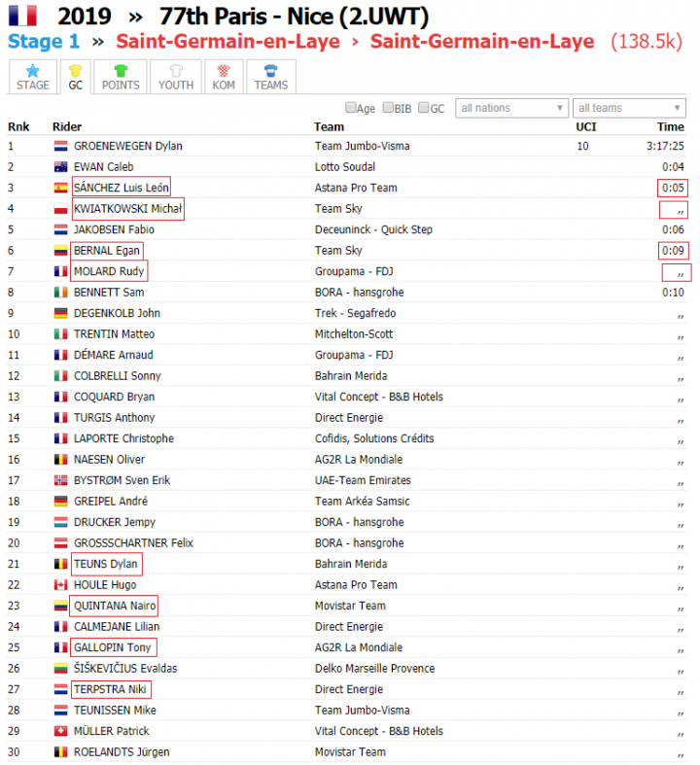Click the Time column header

click(x=670, y=126)
